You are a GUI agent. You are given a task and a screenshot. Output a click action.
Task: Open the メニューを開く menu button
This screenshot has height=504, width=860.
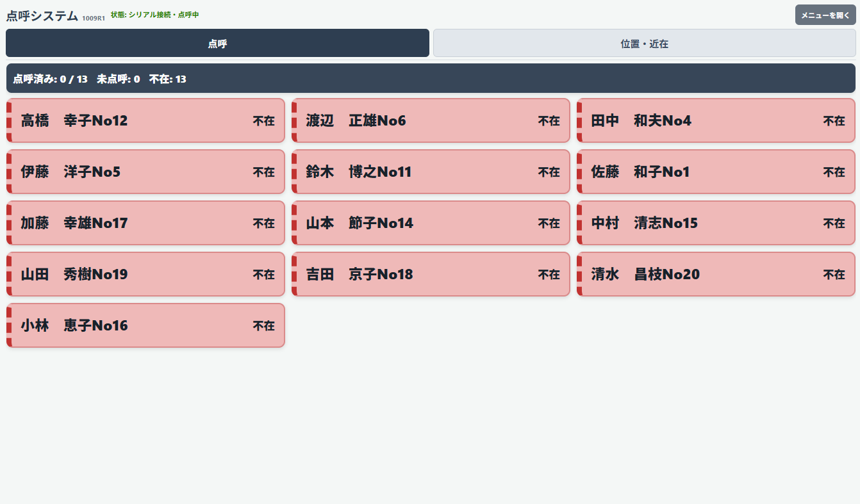(x=825, y=15)
